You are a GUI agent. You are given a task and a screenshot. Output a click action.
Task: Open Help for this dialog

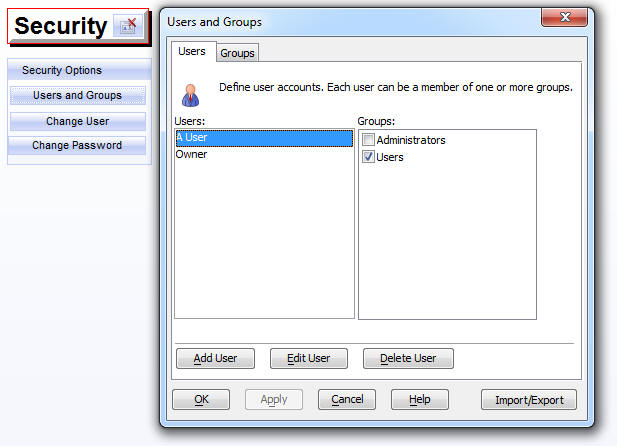pyautogui.click(x=420, y=399)
